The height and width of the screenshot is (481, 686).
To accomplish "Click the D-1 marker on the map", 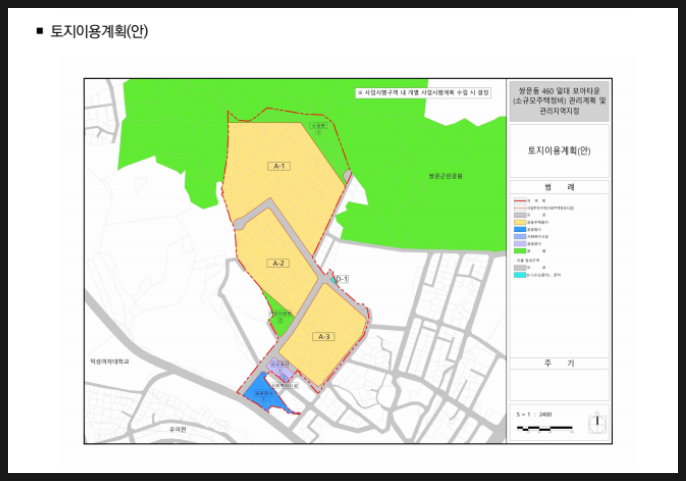I will point(341,279).
